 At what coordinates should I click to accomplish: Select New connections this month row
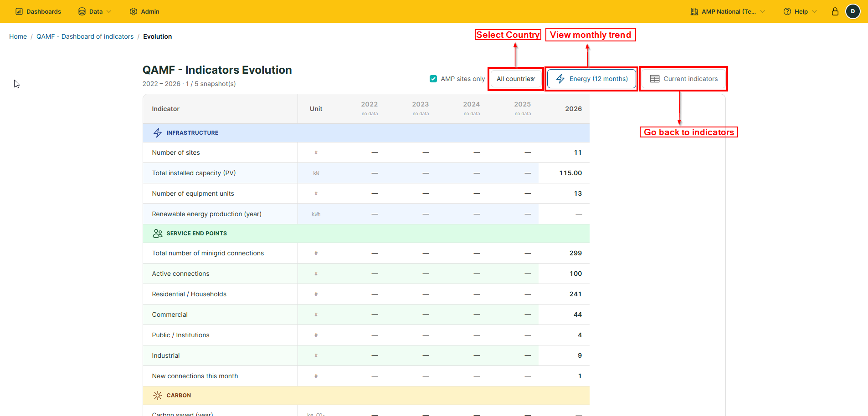point(366,376)
